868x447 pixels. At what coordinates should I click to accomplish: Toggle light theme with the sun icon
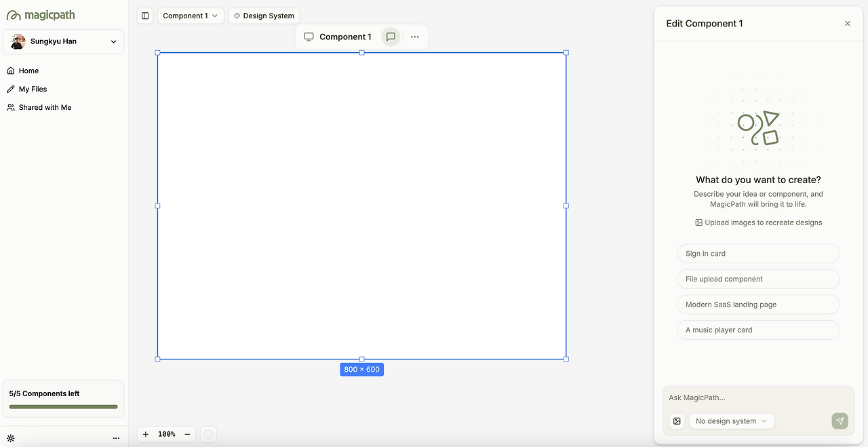[x=11, y=438]
